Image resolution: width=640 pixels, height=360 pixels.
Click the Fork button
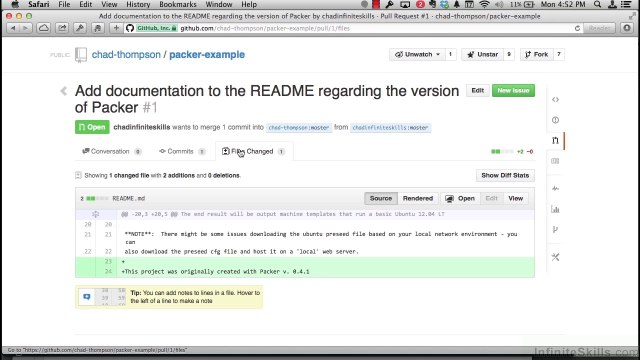536,54
